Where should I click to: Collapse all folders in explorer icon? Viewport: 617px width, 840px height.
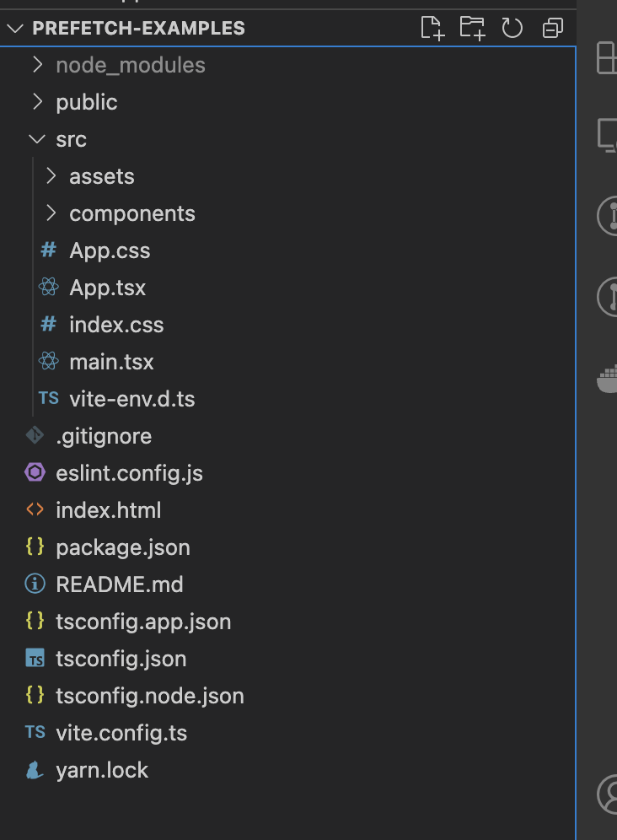click(553, 28)
